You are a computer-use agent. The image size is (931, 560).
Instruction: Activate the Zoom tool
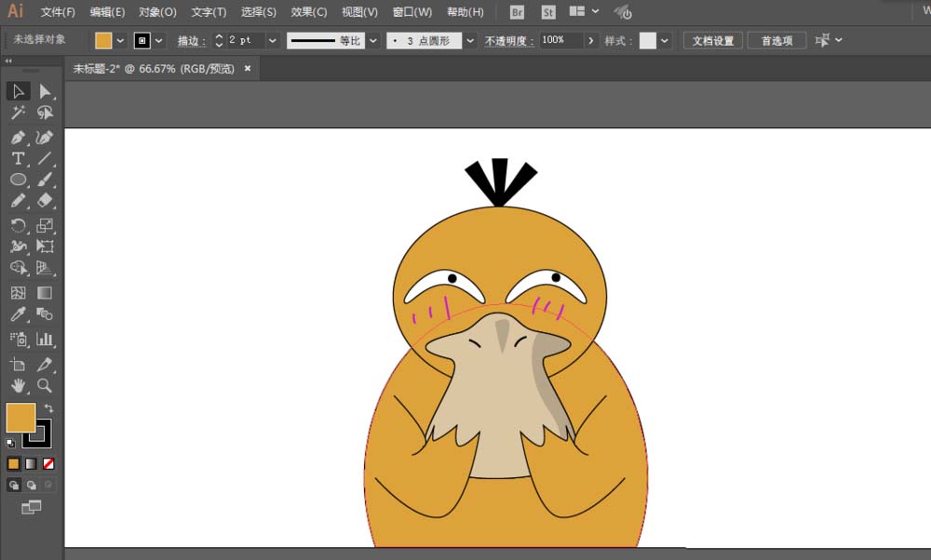45,386
